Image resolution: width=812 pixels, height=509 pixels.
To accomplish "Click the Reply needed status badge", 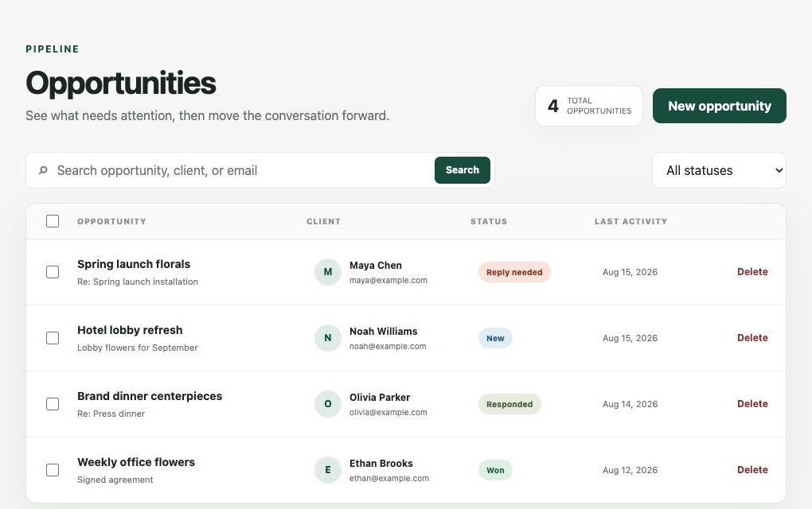I will point(514,272).
